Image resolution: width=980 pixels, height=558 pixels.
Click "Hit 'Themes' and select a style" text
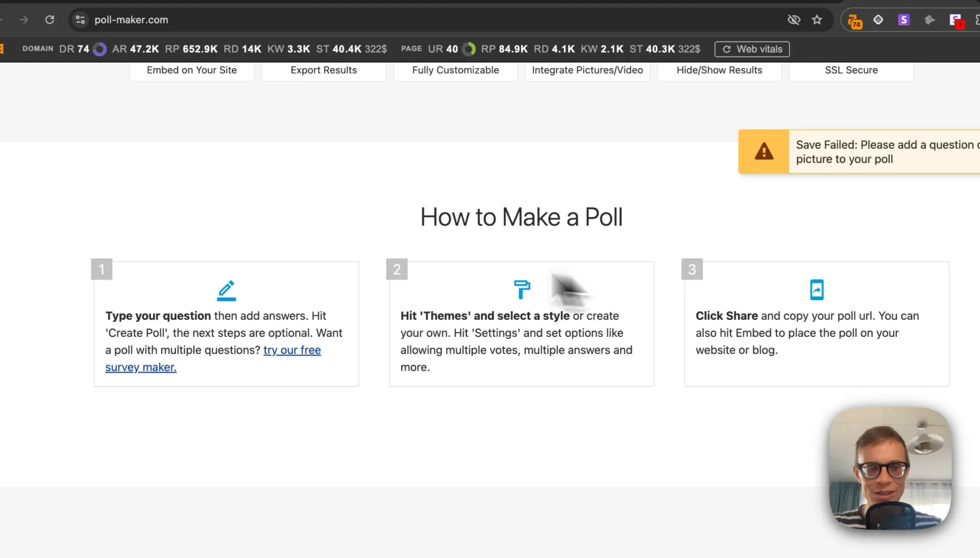[x=485, y=316]
